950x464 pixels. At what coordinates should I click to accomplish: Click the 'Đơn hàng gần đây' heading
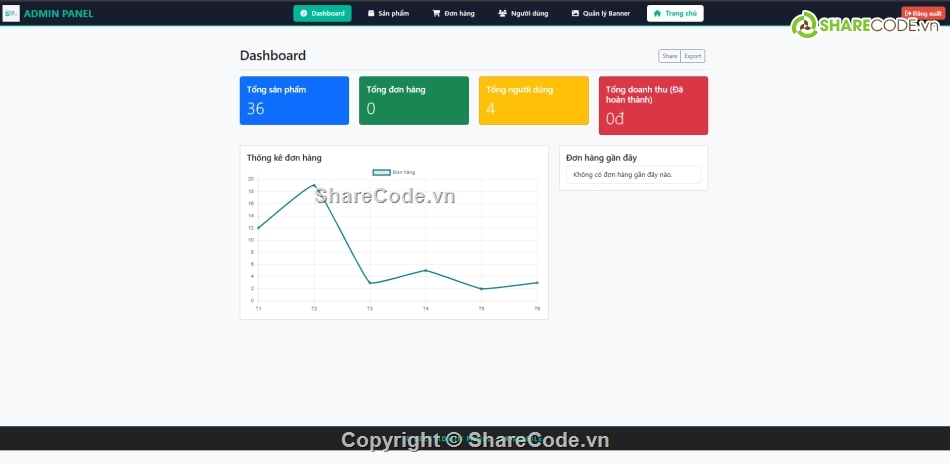[x=602, y=158]
